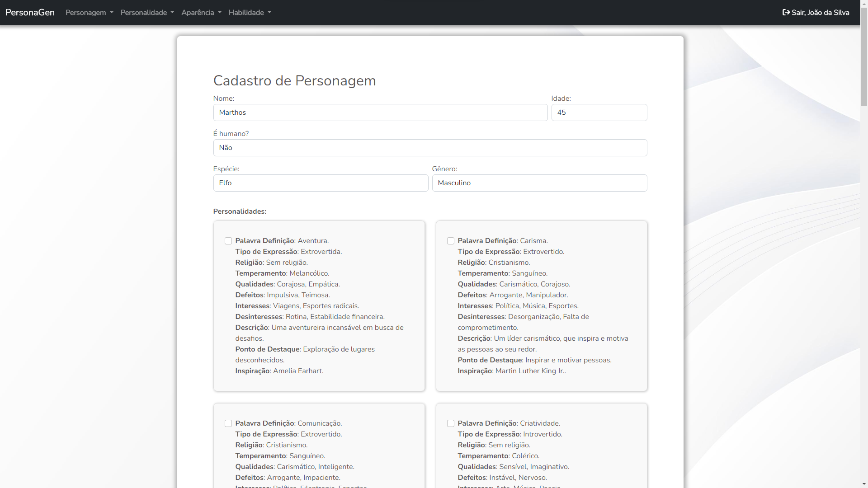Click the Espécie field containing Elfo
Image resolution: width=868 pixels, height=488 pixels.
tap(321, 183)
